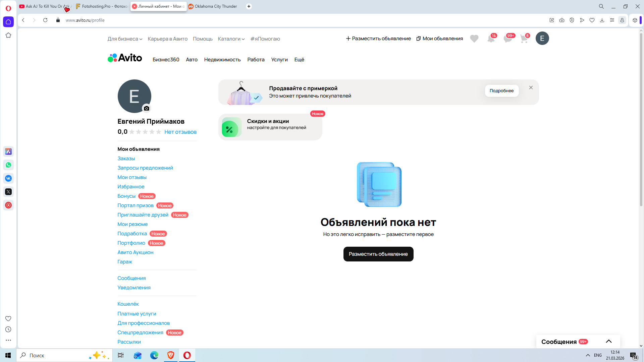Open Opera sidebar bookmarks star icon
Image resolution: width=644 pixels, height=362 pixels.
click(x=8, y=36)
